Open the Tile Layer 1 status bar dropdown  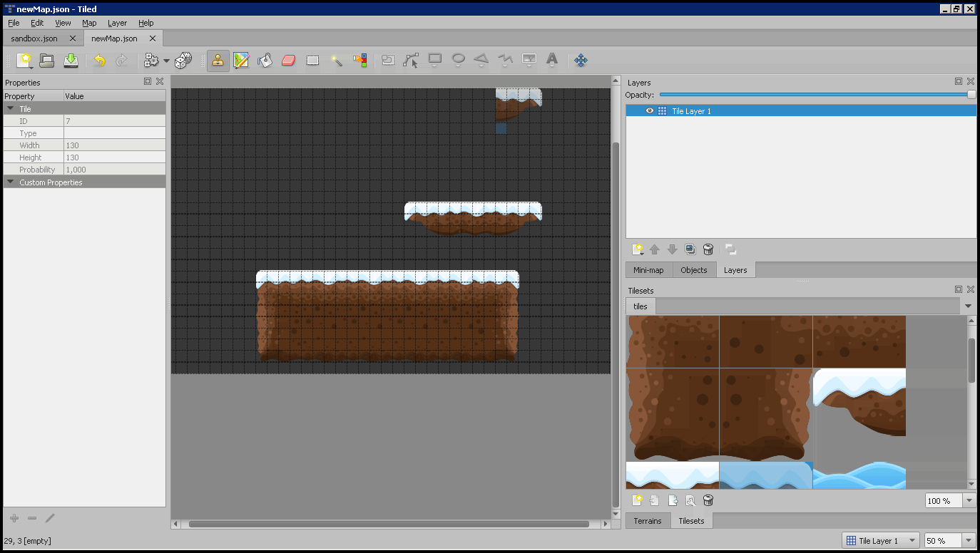pyautogui.click(x=881, y=541)
